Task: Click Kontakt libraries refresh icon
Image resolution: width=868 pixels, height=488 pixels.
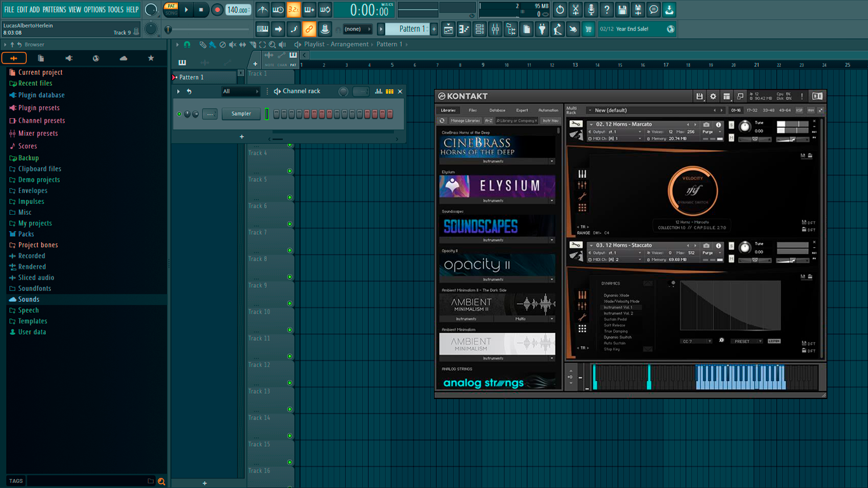Action: pyautogui.click(x=442, y=121)
